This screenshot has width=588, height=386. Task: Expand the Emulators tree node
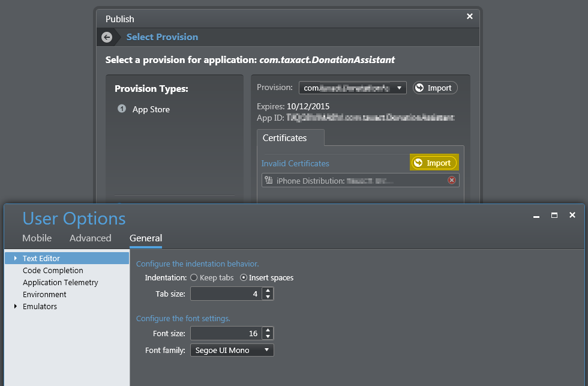[16, 306]
